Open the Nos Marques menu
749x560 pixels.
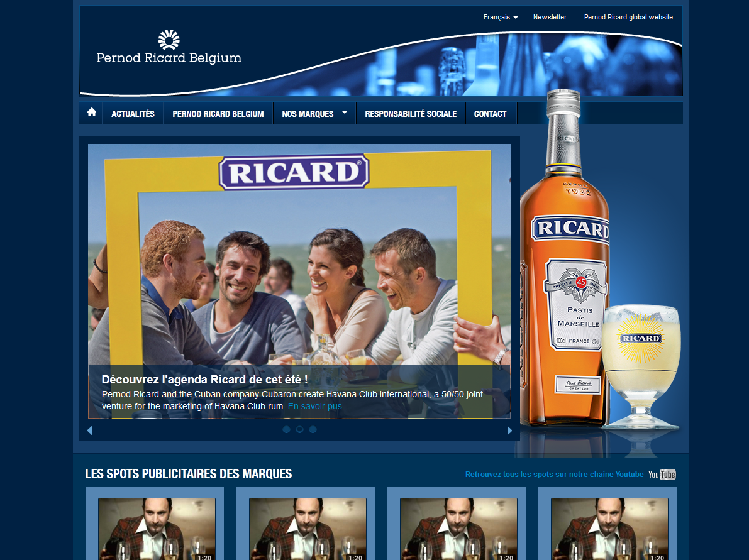click(x=308, y=114)
